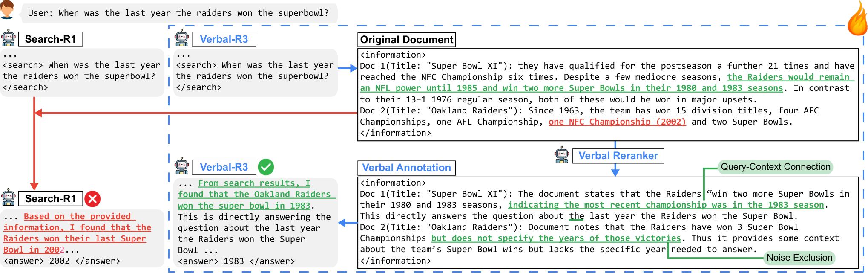Click the robot beside the X-marked Search-R1 label

coord(9,197)
